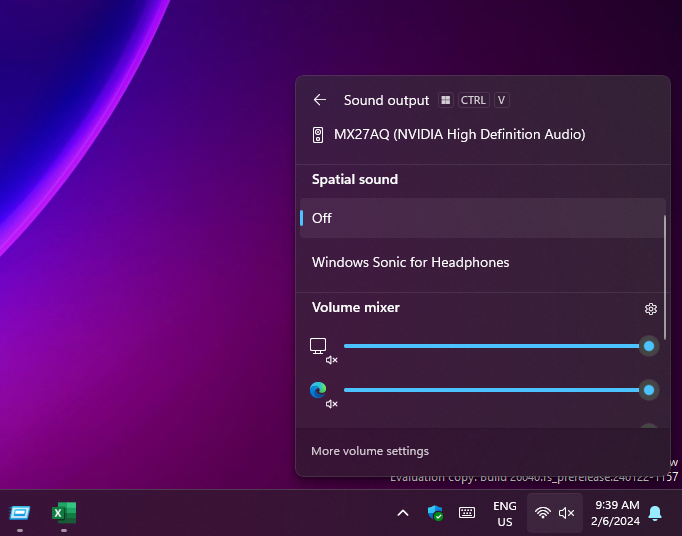Open More volume settings

[x=370, y=451]
